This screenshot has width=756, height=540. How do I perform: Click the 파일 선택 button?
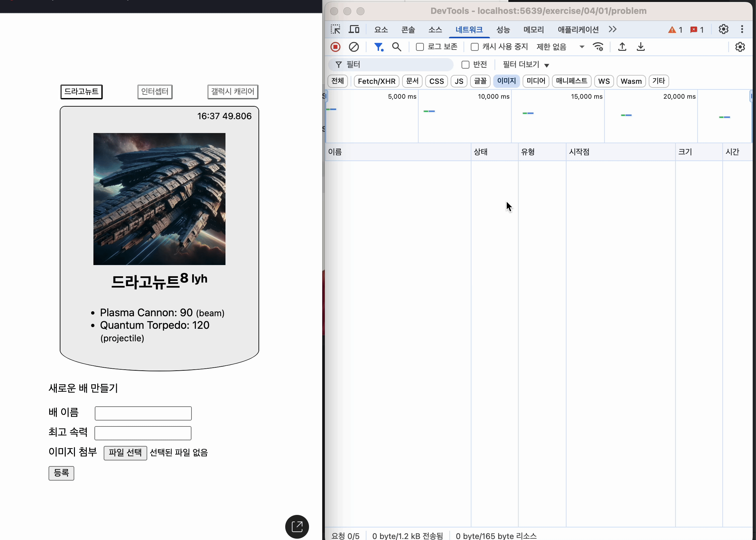[125, 453]
